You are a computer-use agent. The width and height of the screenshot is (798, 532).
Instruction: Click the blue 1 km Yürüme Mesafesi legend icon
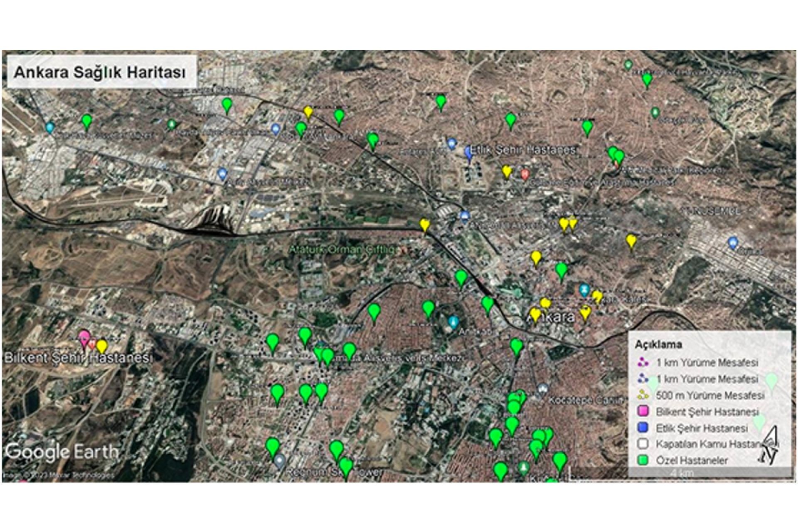pos(643,379)
